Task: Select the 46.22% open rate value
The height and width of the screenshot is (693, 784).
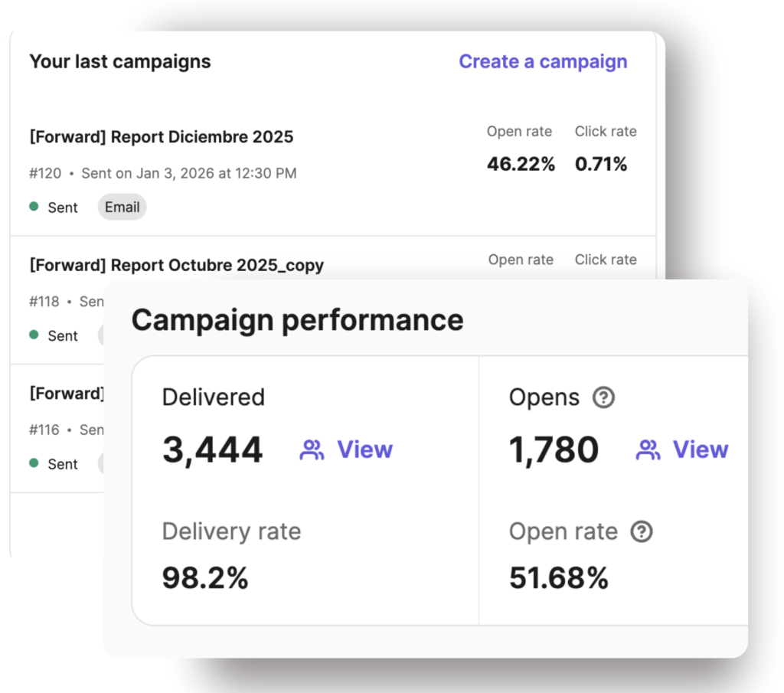Action: click(521, 164)
